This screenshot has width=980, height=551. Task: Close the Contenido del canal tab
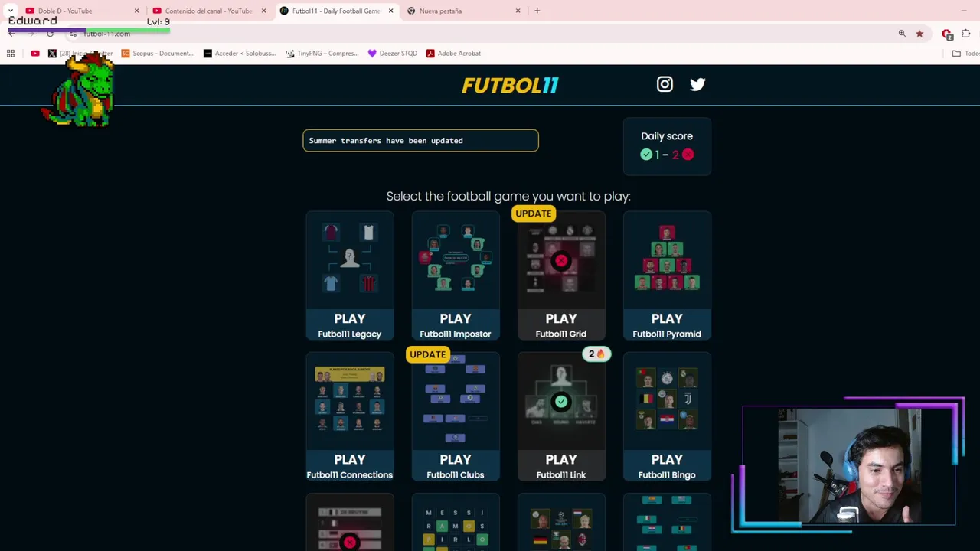point(264,11)
